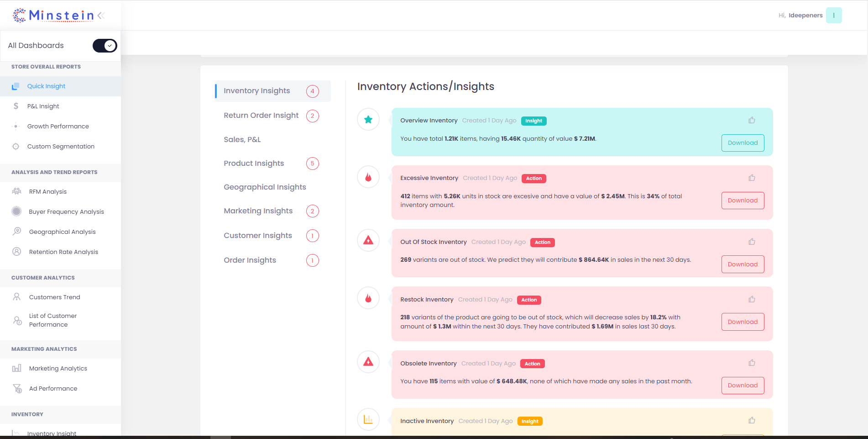Image resolution: width=868 pixels, height=439 pixels.
Task: Open the Ad Performance page
Action: click(53, 389)
